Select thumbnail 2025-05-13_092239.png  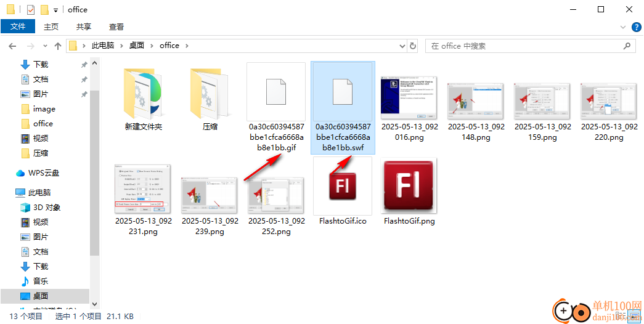tap(210, 194)
